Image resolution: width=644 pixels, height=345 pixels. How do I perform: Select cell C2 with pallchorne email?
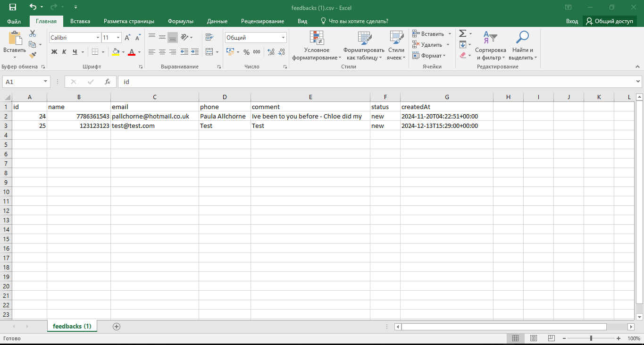point(154,116)
